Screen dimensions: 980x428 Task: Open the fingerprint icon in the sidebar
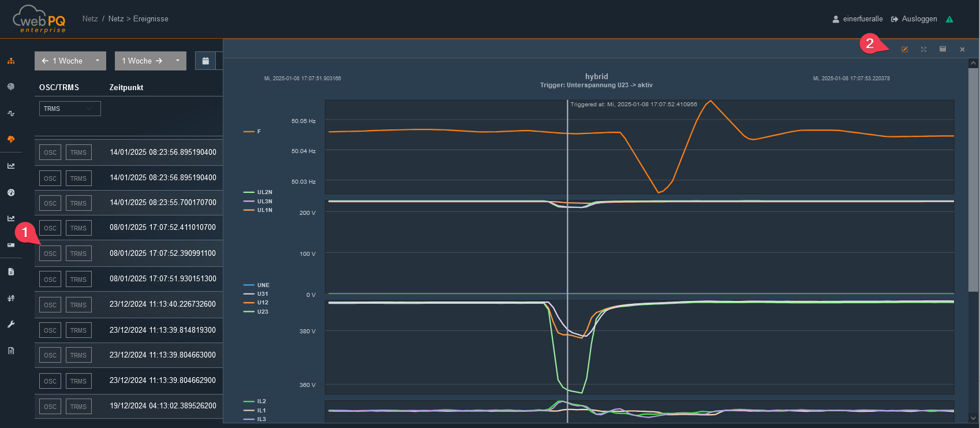tap(11, 87)
